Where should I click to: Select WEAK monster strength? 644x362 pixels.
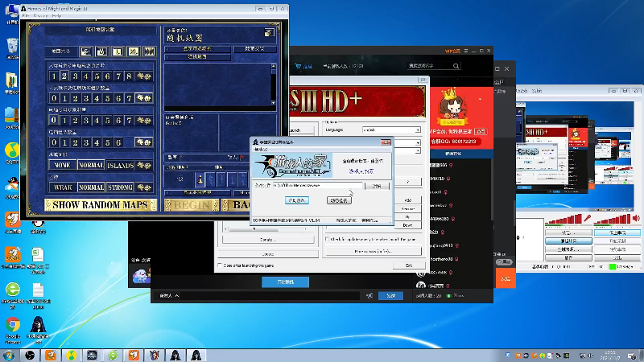[63, 187]
